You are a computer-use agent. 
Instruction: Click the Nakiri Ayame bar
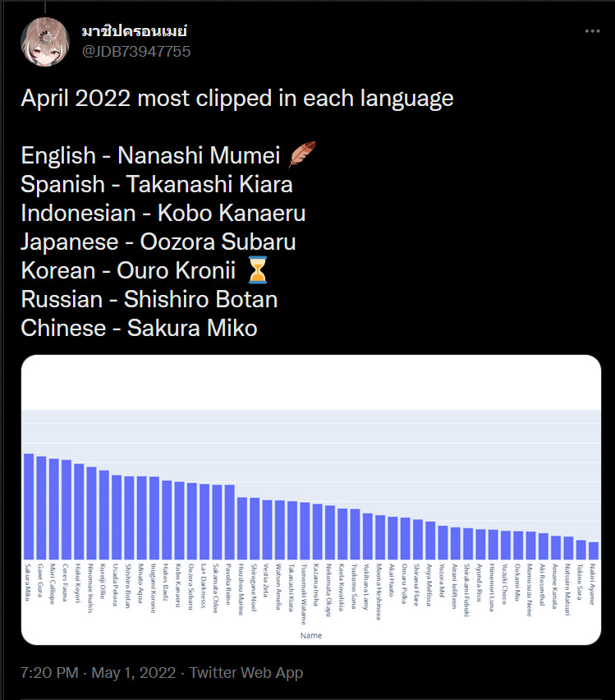click(594, 550)
